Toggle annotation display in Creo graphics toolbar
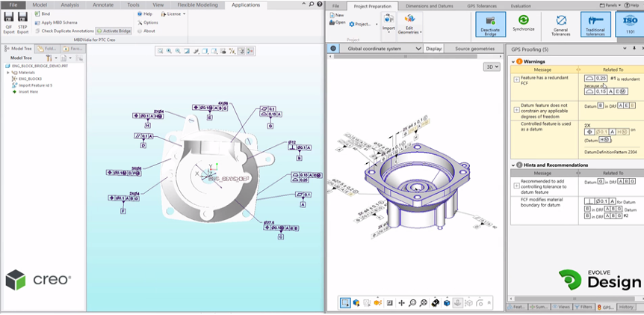 241,51
